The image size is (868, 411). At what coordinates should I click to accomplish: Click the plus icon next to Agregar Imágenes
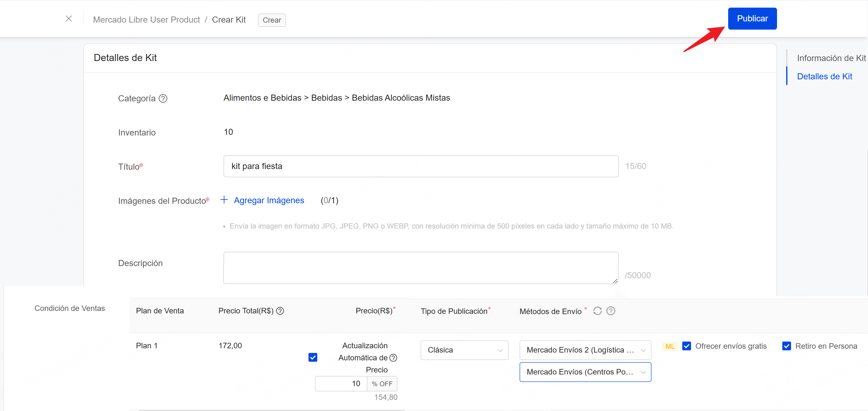pos(224,200)
